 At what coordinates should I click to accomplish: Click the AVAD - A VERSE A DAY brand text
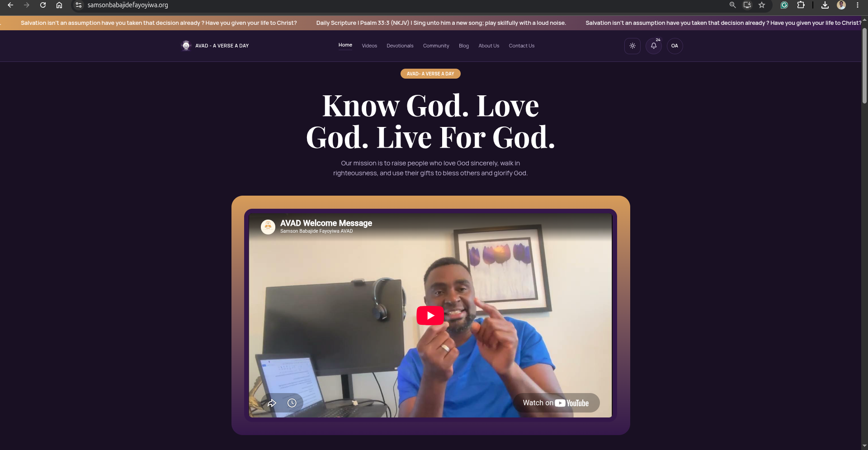click(222, 46)
